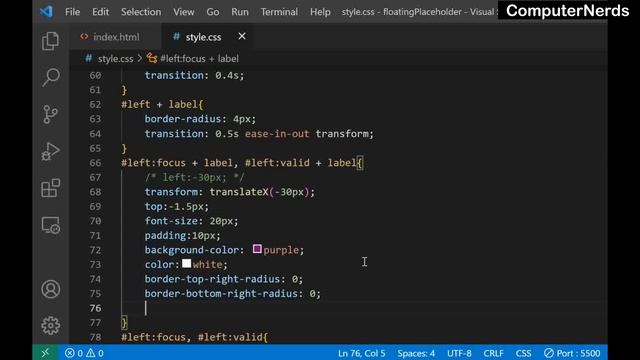Open the white color swatch picker
The image size is (640, 360).
click(187, 263)
